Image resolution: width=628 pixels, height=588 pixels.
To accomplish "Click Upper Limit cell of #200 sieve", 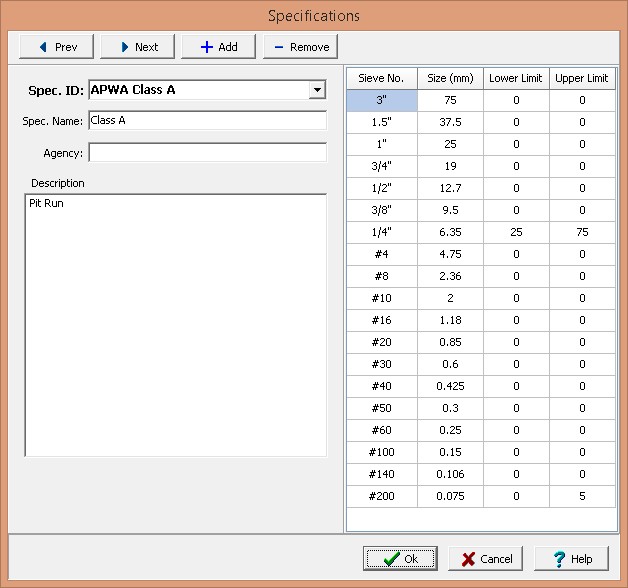I will [x=582, y=496].
